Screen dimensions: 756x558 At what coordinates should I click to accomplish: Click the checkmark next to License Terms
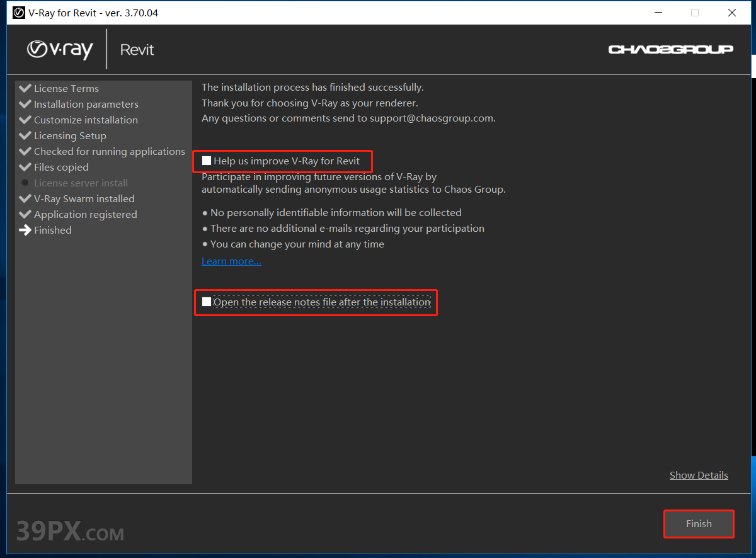point(25,88)
